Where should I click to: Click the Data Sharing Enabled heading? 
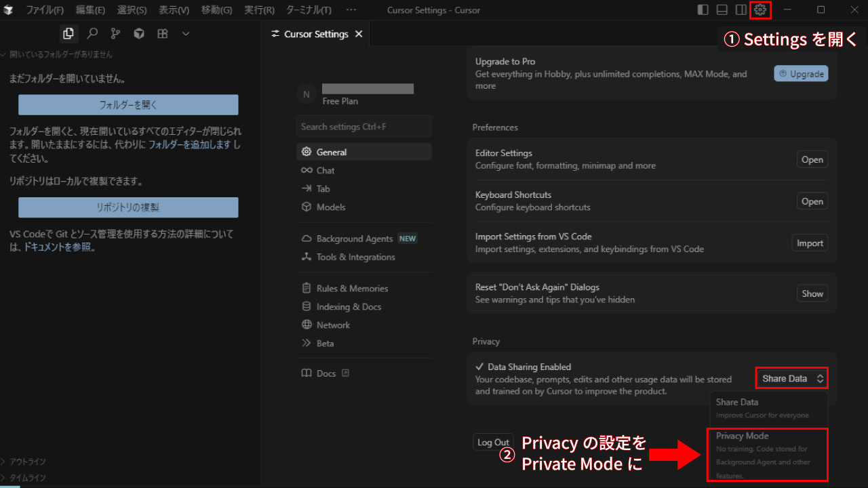[529, 367]
